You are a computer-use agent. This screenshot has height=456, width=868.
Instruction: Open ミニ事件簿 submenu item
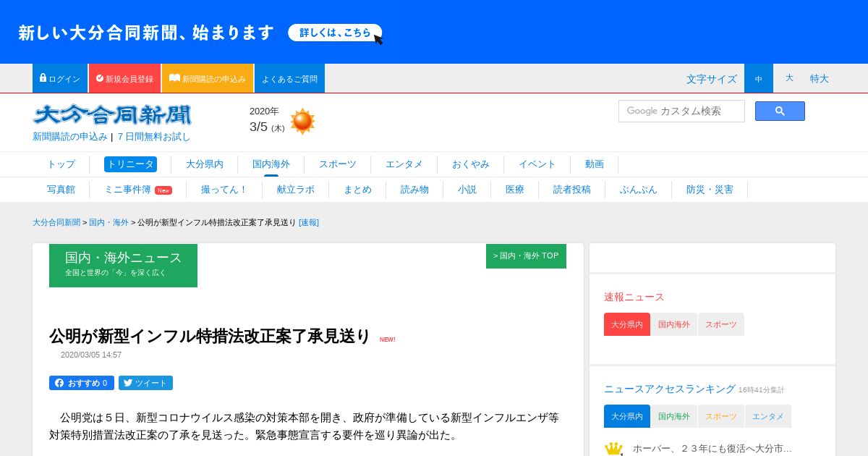click(x=138, y=190)
